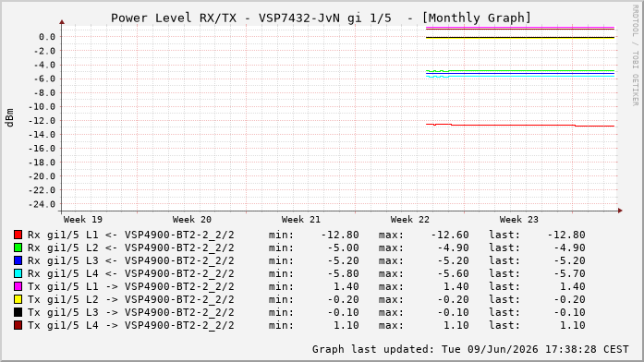Click the dBm y-axis unit label
The height and width of the screenshot is (362, 644).
tap(9, 118)
